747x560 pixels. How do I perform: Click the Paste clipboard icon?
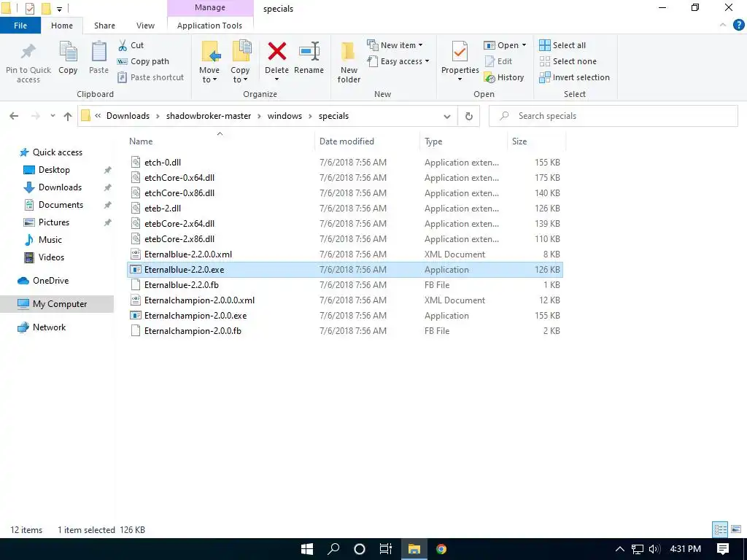[98, 52]
